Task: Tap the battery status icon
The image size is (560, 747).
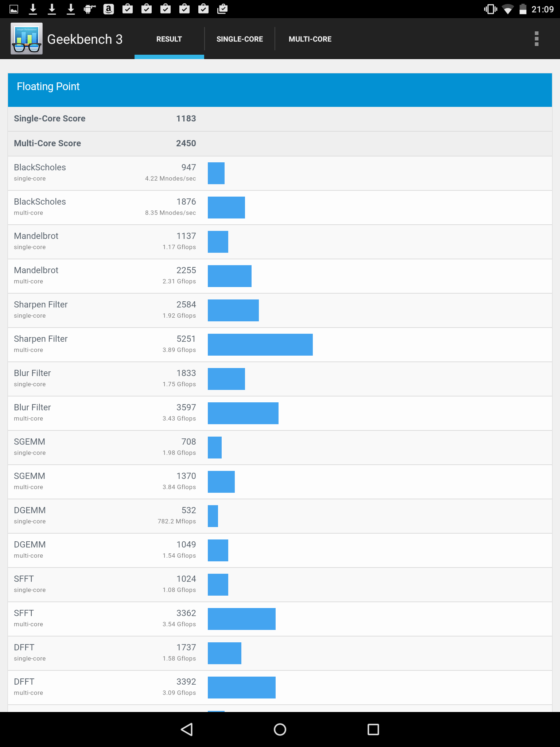Action: tap(523, 9)
